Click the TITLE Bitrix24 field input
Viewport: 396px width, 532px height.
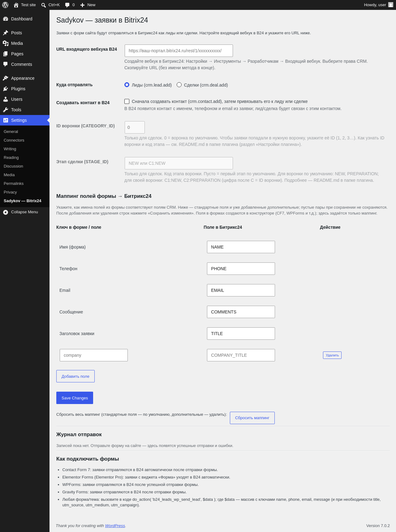(241, 334)
